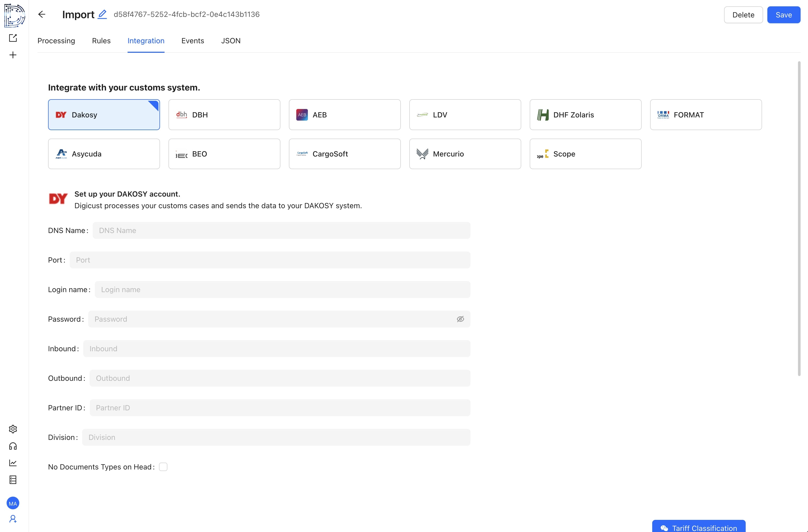Select the DHF Zolaris integration card
808x532 pixels.
point(585,115)
